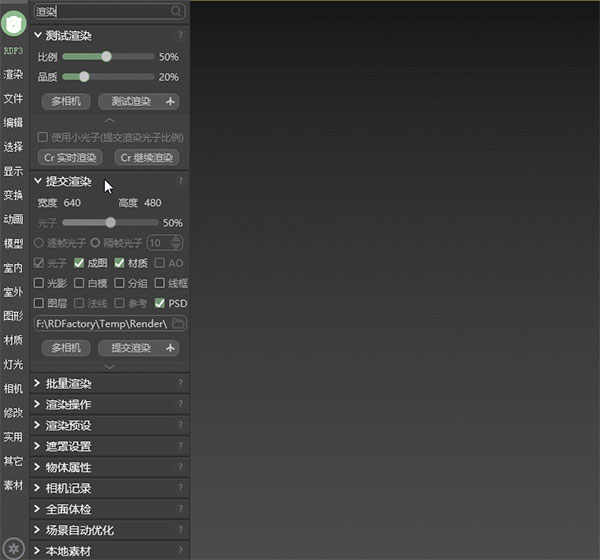
Task: Click help question mark for 测试渲染 section
Action: click(x=180, y=35)
